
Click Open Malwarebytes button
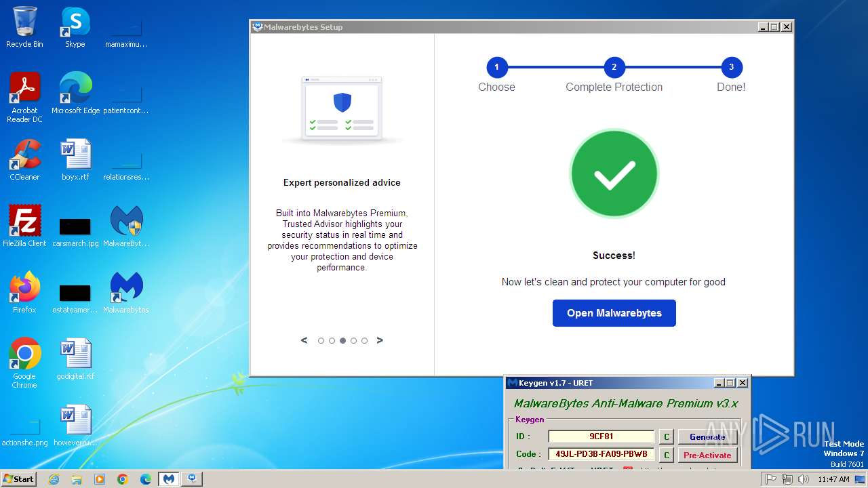click(614, 313)
